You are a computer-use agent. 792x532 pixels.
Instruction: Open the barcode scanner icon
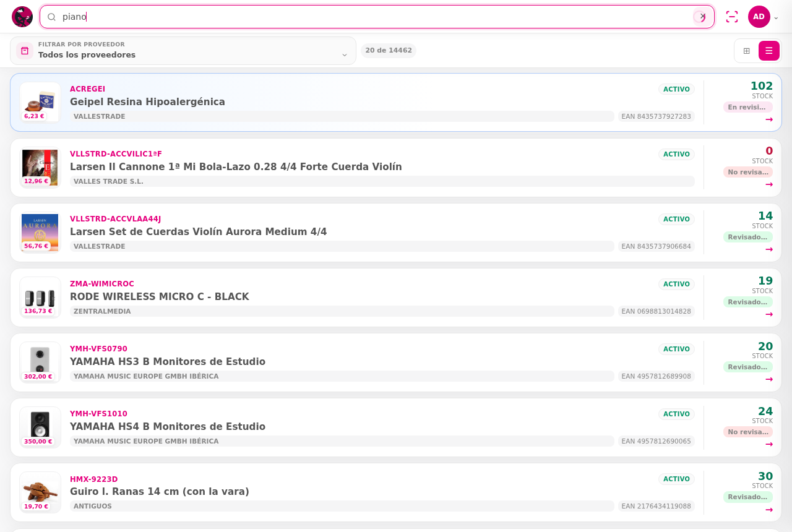tap(732, 17)
